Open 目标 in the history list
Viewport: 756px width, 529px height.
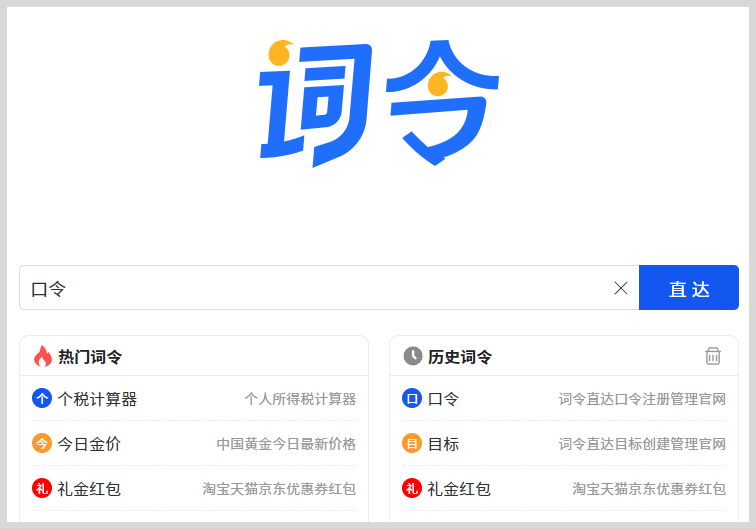443,444
